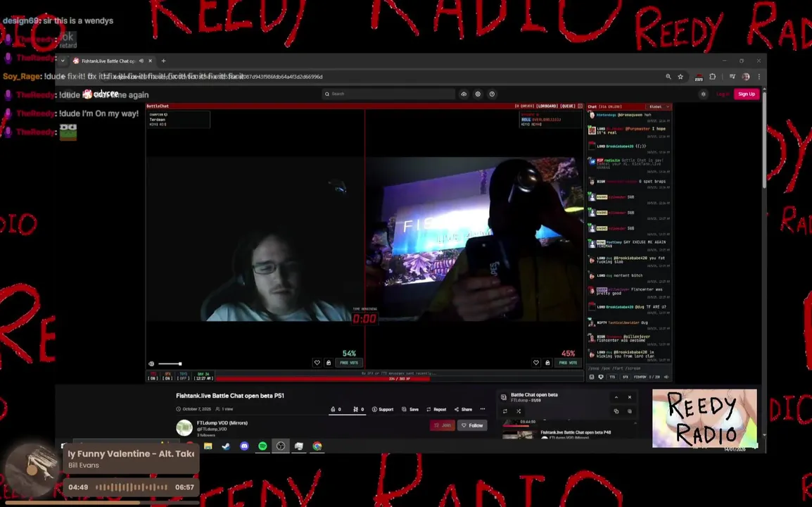Open Spotify from the taskbar
812x507 pixels.
pos(262,446)
